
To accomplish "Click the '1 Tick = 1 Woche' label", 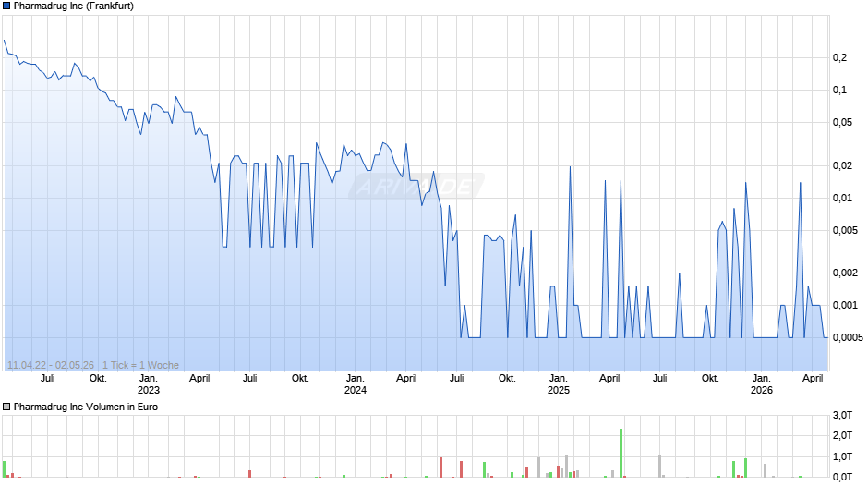I will (x=140, y=365).
